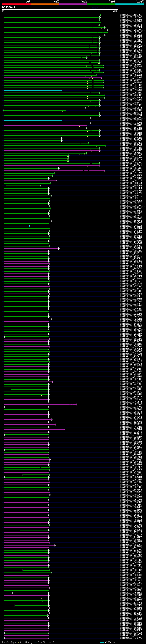Select UniRef100_B9RQB4 label

[x=131, y=186]
